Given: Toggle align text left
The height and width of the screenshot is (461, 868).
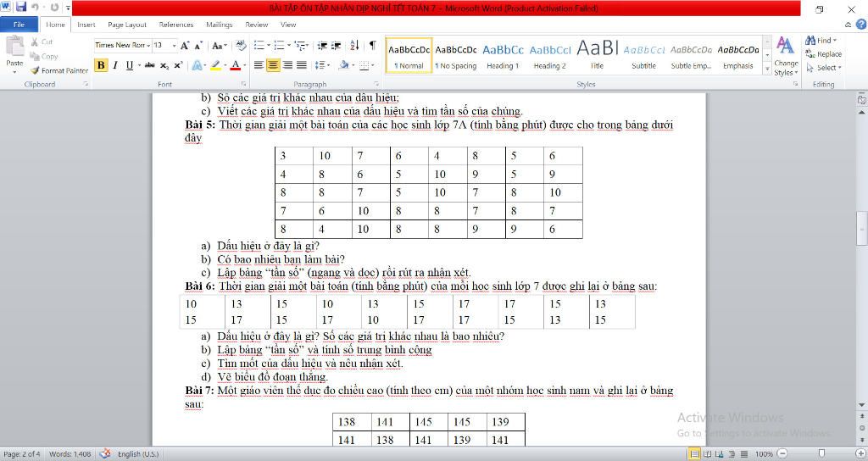Looking at the screenshot, I should [259, 65].
